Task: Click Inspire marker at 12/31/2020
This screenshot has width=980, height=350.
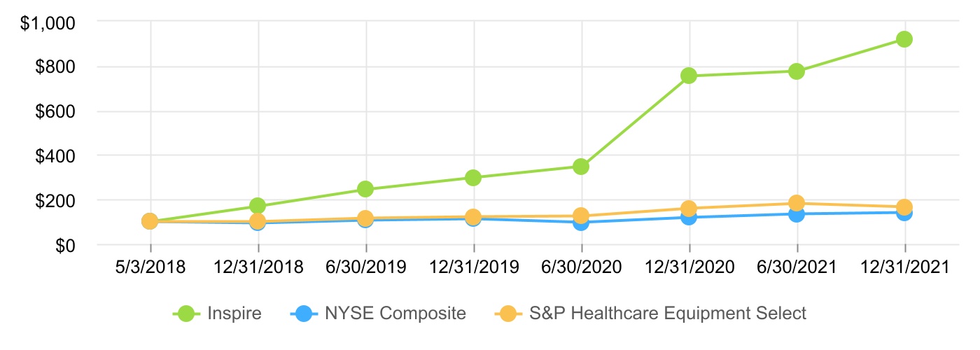Action: point(689,76)
